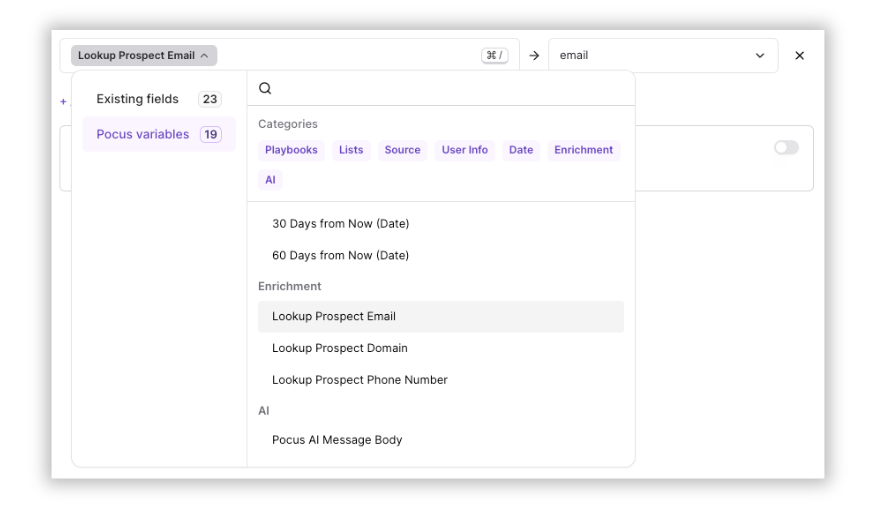Viewport: 876px width, 509px height.
Task: Click the command-slash shortcut badge
Action: pos(494,55)
